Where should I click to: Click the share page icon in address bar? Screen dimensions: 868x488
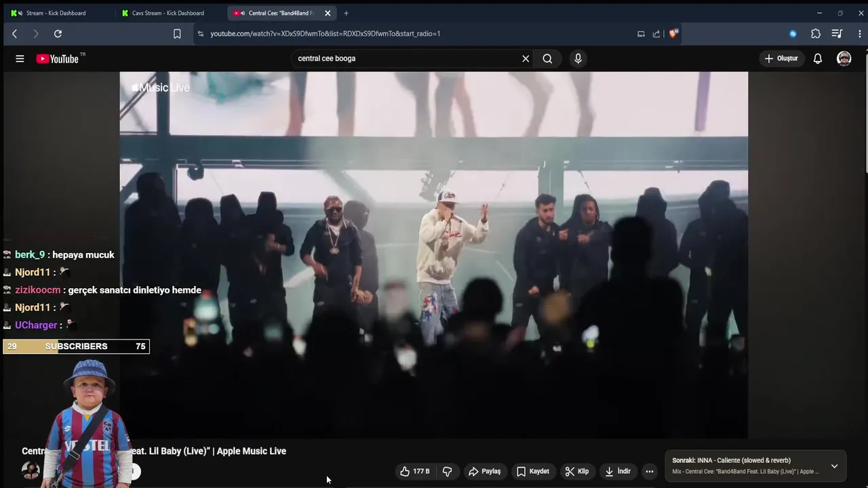click(656, 34)
